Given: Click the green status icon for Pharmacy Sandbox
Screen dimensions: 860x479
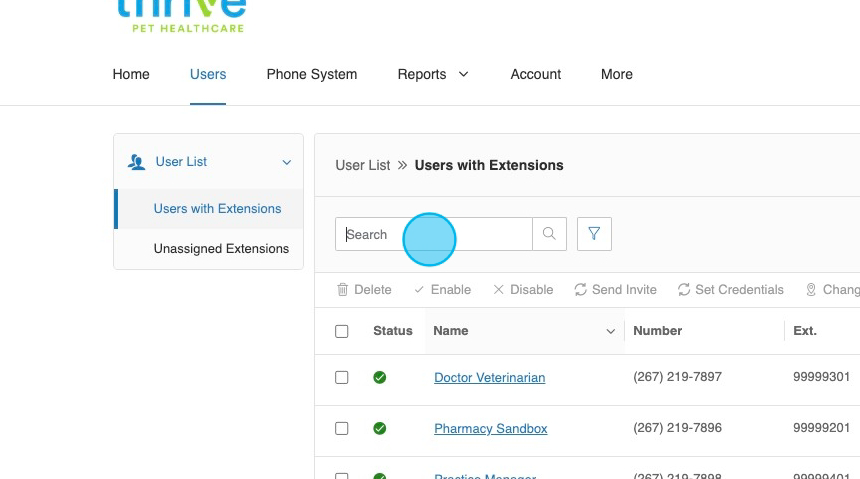Looking at the screenshot, I should click(379, 428).
